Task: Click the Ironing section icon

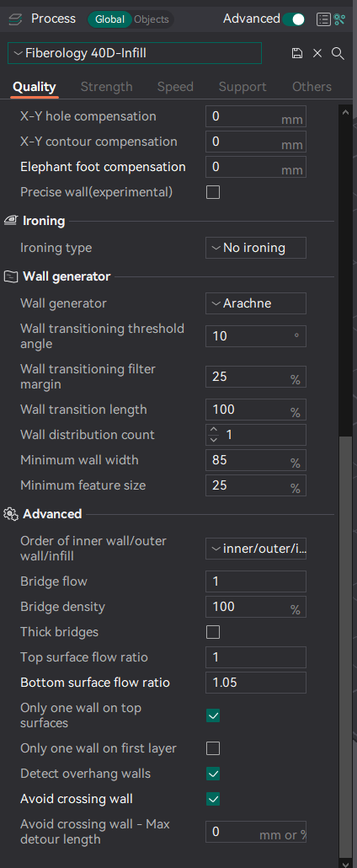Action: (x=10, y=222)
